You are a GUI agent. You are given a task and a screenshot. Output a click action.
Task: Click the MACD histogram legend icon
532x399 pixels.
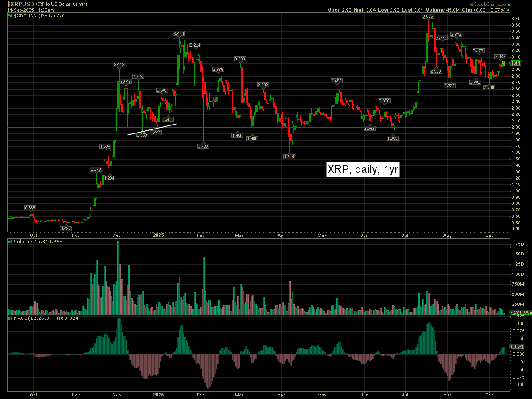[11, 318]
